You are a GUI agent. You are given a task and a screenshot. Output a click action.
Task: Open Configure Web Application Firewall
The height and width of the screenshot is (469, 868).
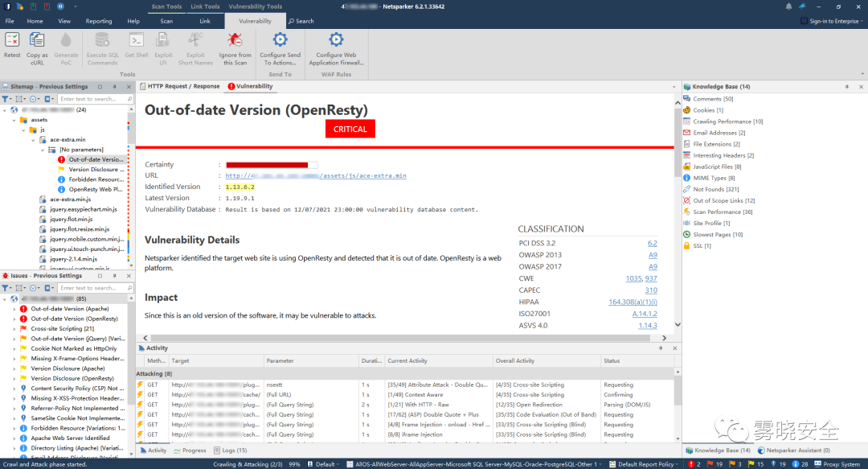[x=336, y=49]
